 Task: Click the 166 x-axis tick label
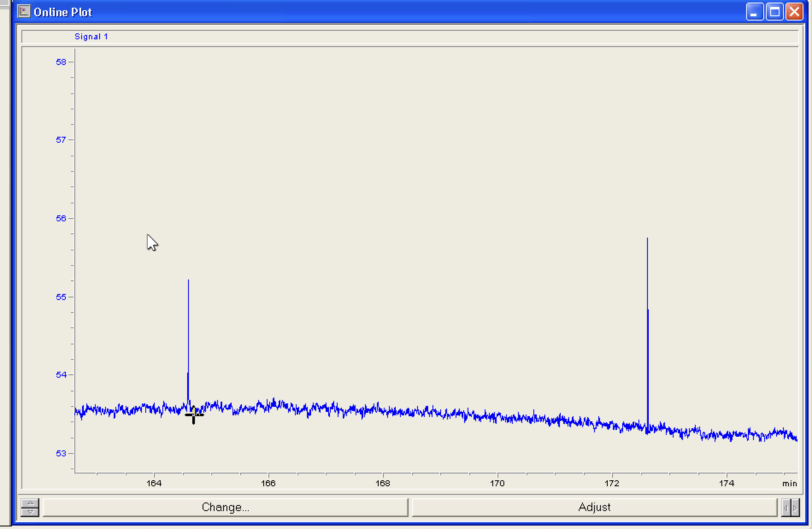click(268, 483)
